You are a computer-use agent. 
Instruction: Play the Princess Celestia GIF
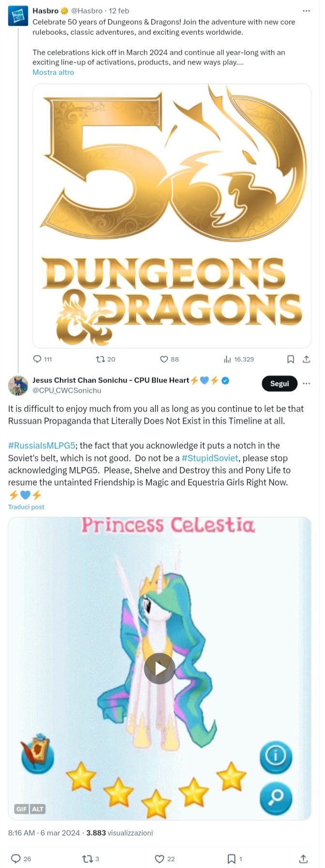click(160, 668)
